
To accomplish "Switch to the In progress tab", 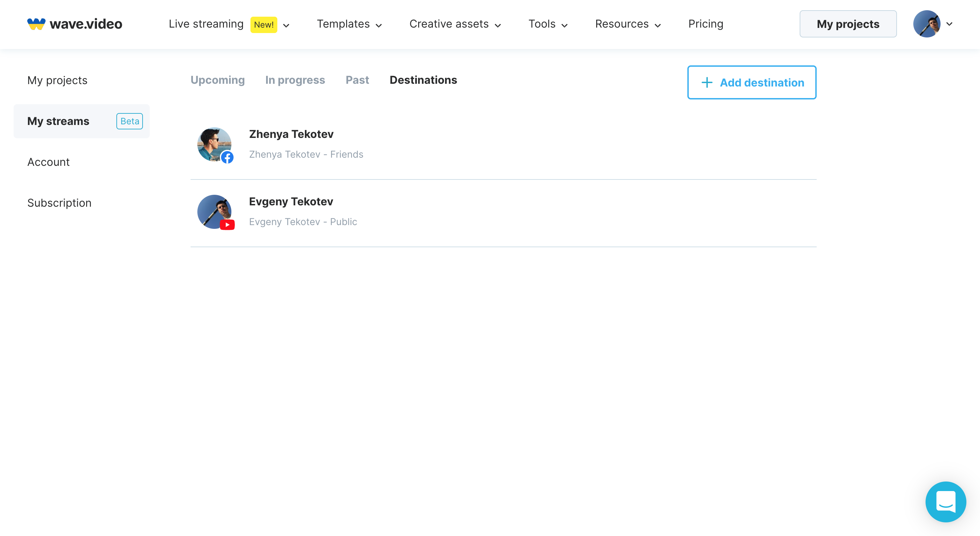I will pyautogui.click(x=295, y=80).
